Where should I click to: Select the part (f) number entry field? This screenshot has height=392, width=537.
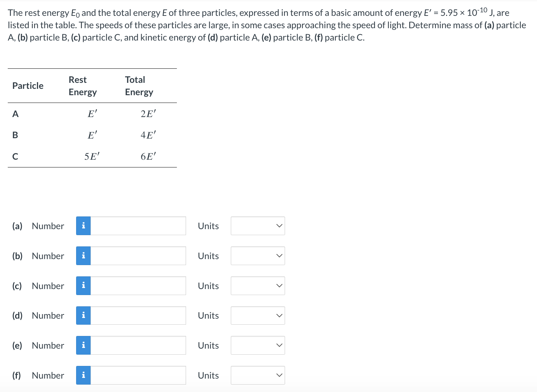tap(138, 375)
